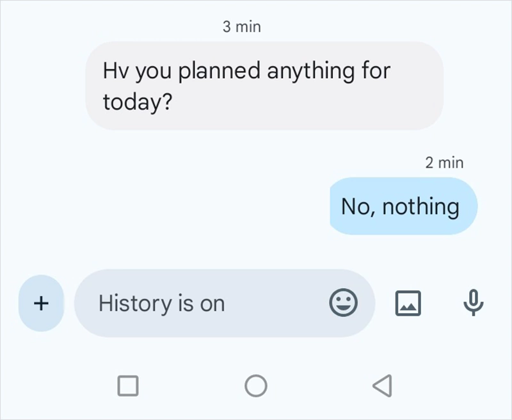Expand more compose options with the plus button
Image resolution: width=512 pixels, height=420 pixels.
pyautogui.click(x=40, y=303)
